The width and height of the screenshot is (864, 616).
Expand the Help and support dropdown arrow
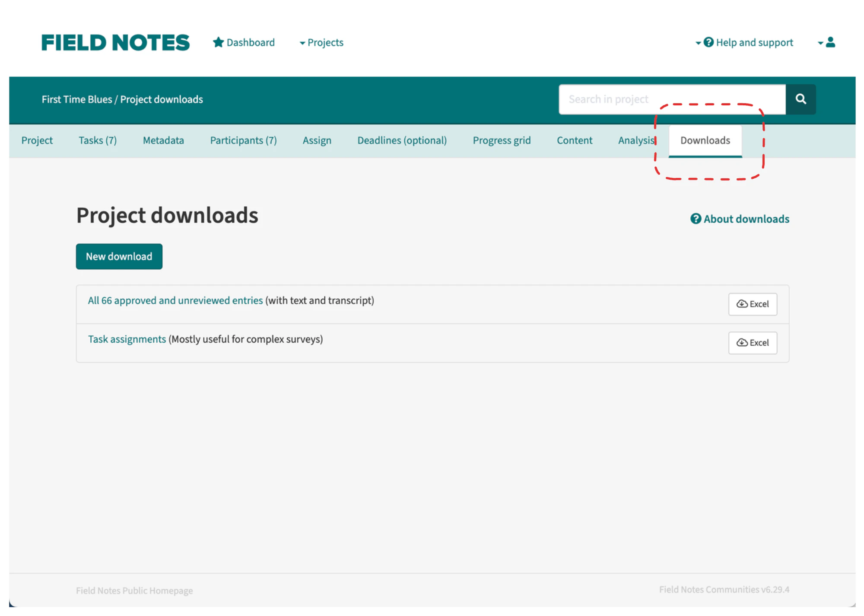tap(698, 43)
